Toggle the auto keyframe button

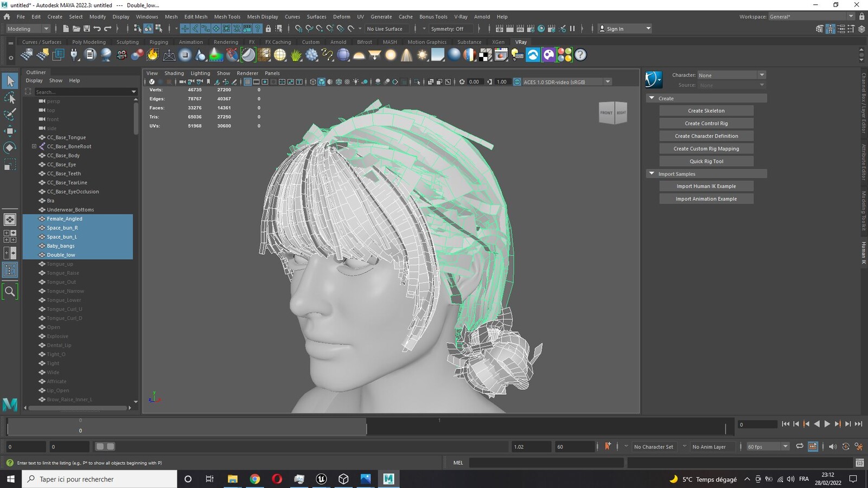[608, 446]
